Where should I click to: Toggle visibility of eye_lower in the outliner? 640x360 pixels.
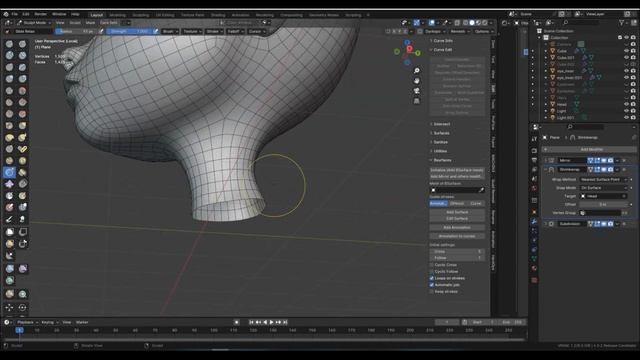tap(626, 71)
